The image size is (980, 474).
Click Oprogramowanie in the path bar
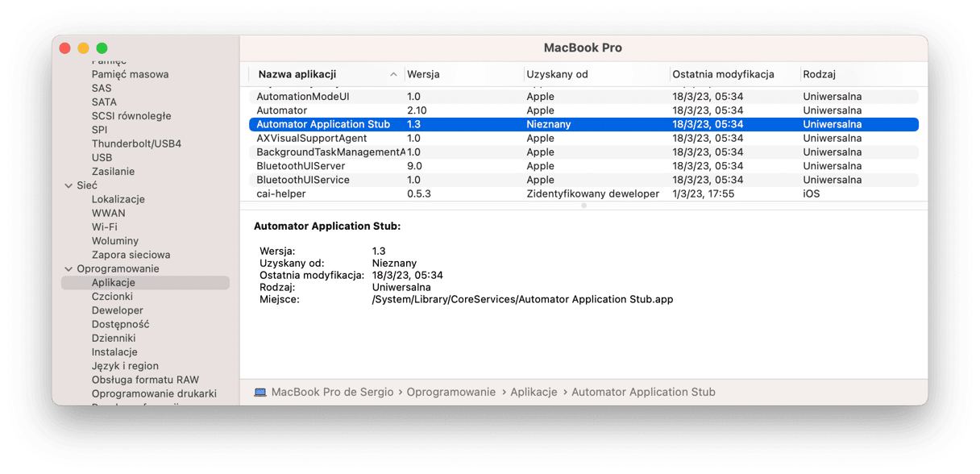click(x=451, y=393)
